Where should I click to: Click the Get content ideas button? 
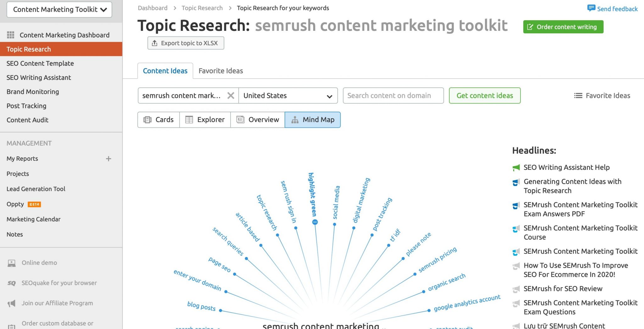click(485, 95)
